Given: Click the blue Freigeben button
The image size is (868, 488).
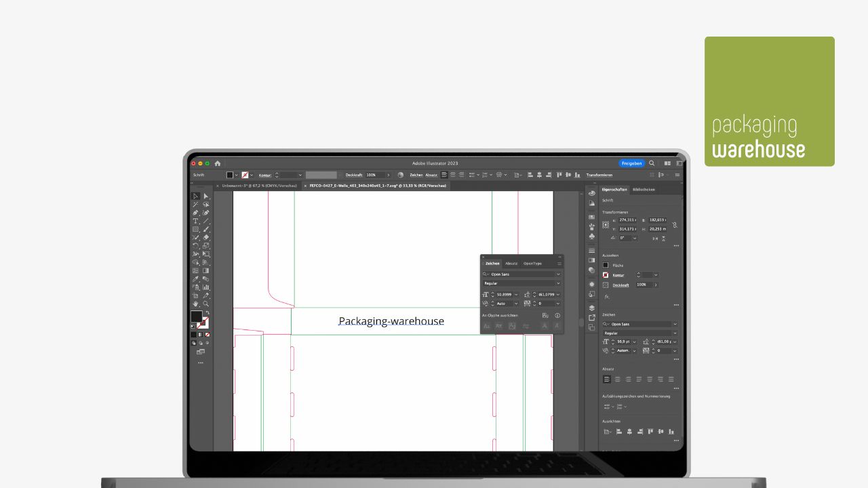Looking at the screenshot, I should coord(631,163).
